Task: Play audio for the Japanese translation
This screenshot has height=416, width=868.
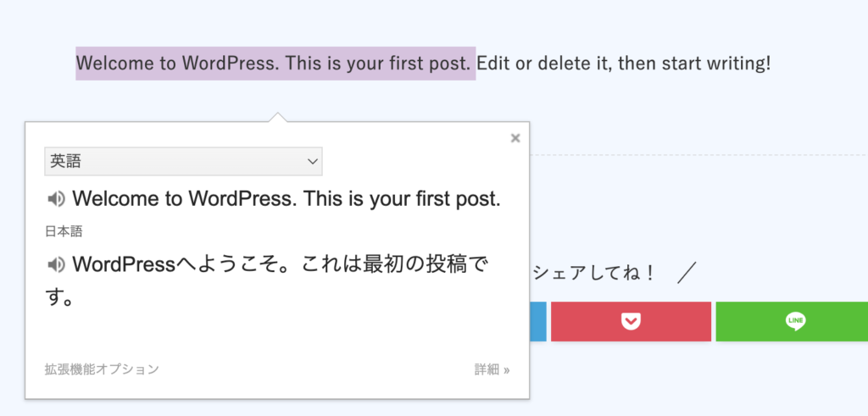Action: 56,264
